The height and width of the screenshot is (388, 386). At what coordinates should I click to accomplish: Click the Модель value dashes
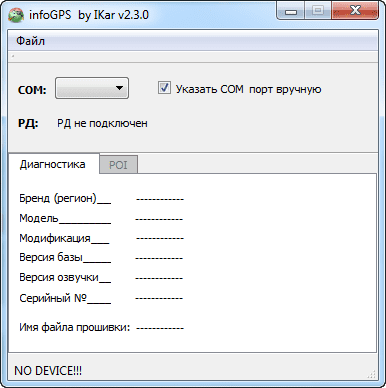(x=159, y=219)
